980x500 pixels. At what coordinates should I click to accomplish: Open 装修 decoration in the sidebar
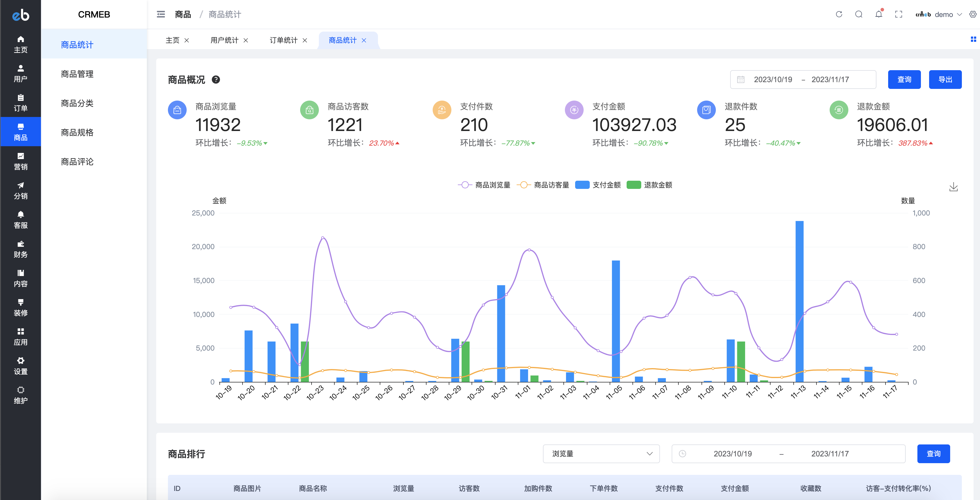tap(20, 307)
